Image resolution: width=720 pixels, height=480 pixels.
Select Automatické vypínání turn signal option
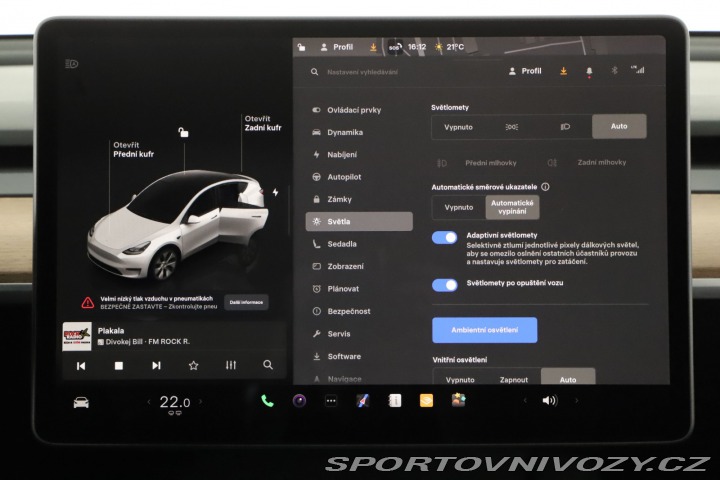[512, 207]
